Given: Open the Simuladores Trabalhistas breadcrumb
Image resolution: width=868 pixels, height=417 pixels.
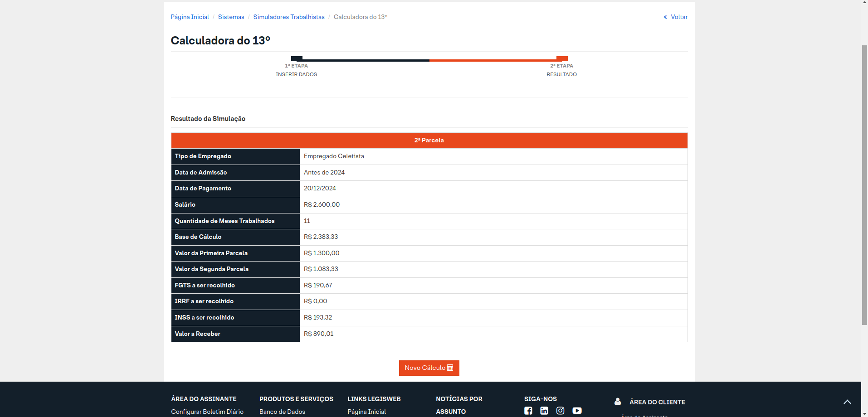Looking at the screenshot, I should pyautogui.click(x=289, y=17).
